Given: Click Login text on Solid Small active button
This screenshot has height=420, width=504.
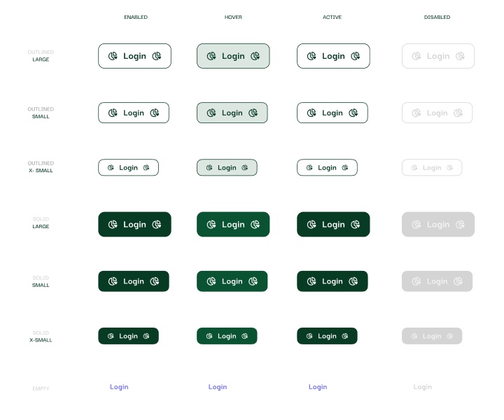Looking at the screenshot, I should click(332, 281).
